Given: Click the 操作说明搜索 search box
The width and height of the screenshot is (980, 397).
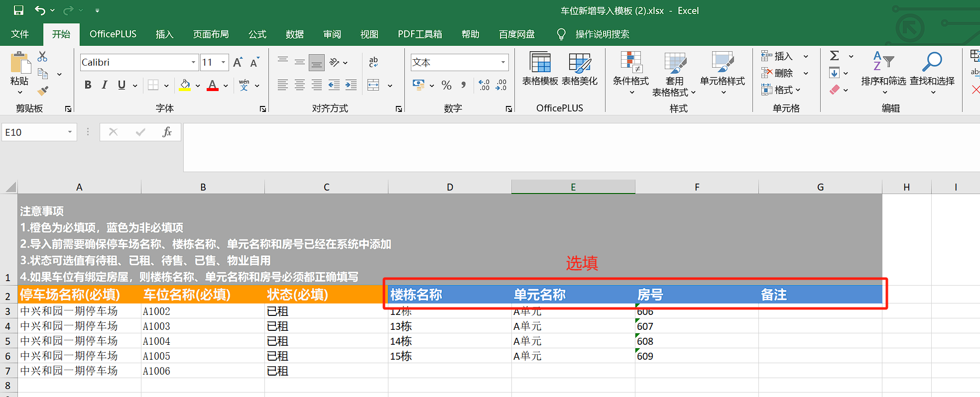Looking at the screenshot, I should point(602,34).
